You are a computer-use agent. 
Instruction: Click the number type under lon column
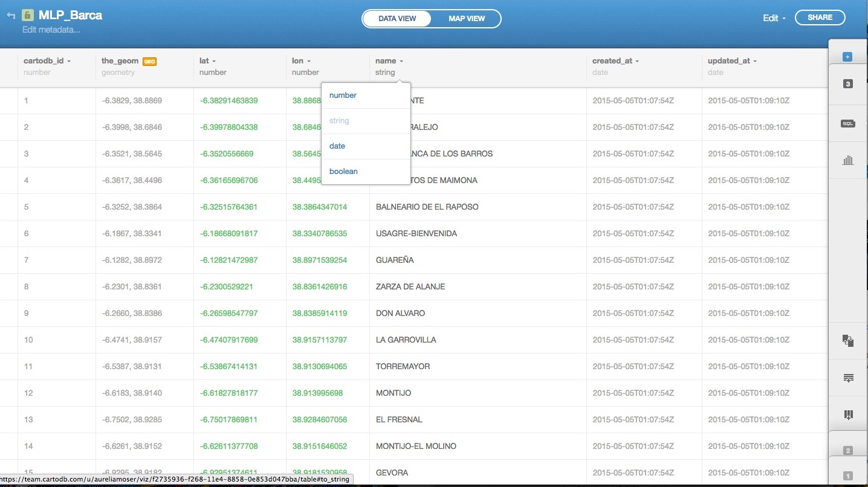305,73
